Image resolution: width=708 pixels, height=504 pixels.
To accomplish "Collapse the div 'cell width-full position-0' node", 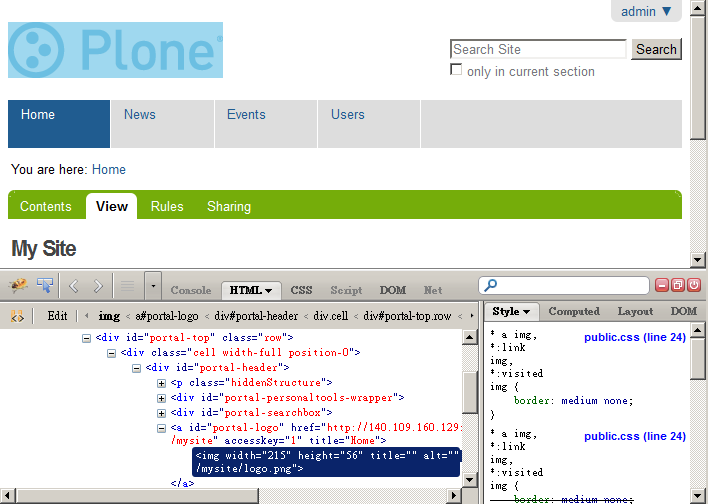I will 111,353.
